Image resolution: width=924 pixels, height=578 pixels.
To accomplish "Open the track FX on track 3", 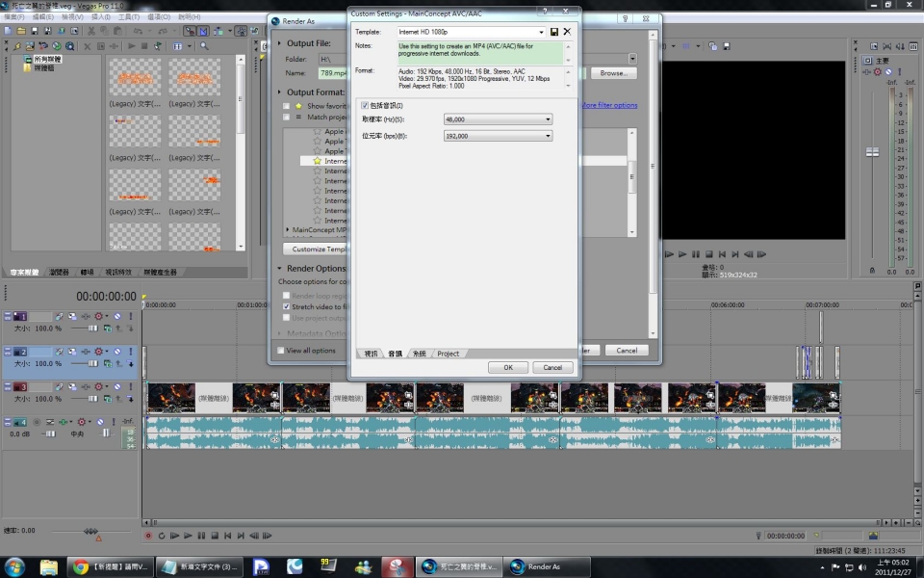I will pyautogui.click(x=86, y=387).
